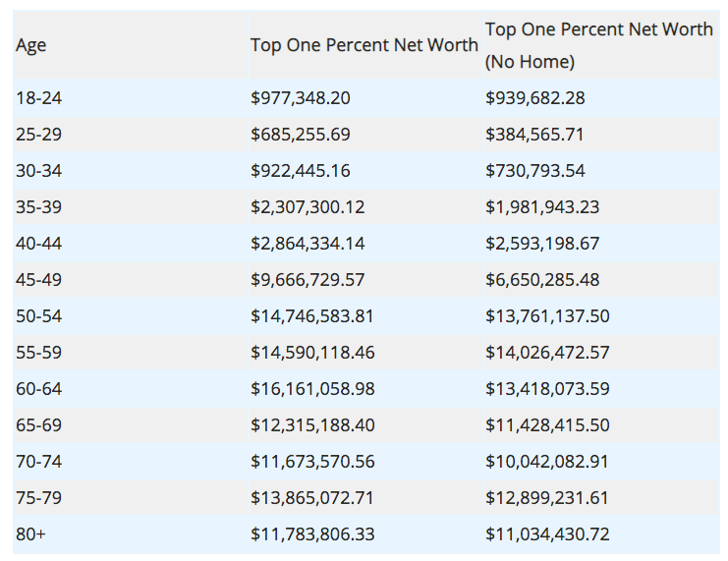This screenshot has width=728, height=561.
Task: Click the 80+ age cell
Action: 29,534
